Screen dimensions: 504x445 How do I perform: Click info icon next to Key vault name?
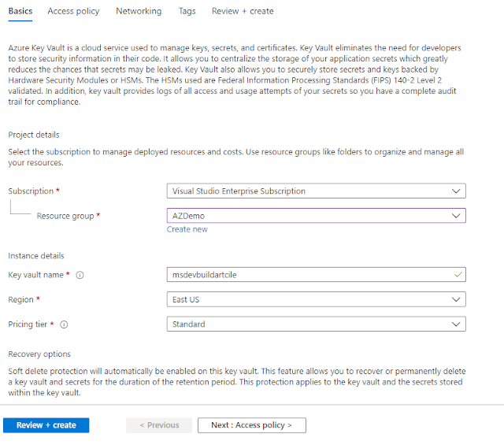80,275
